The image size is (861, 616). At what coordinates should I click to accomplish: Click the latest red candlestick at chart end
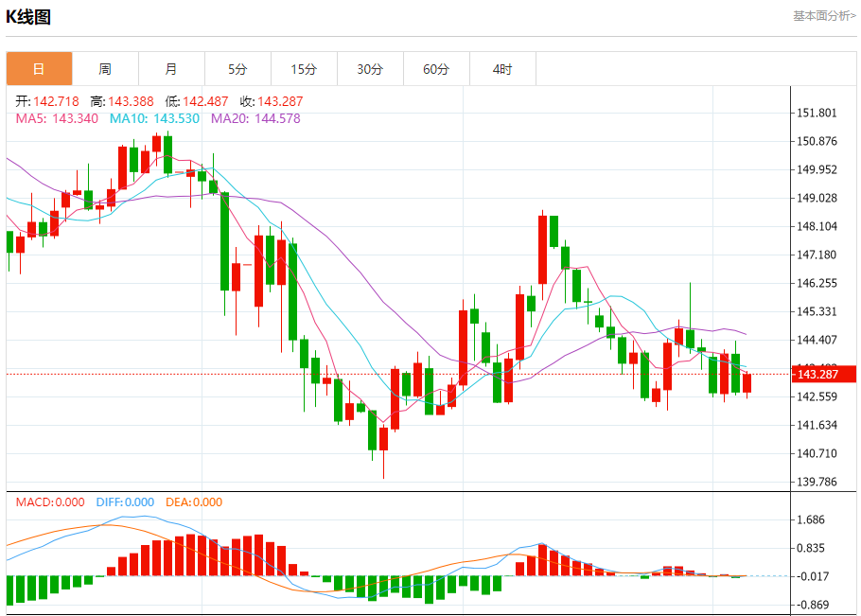747,384
